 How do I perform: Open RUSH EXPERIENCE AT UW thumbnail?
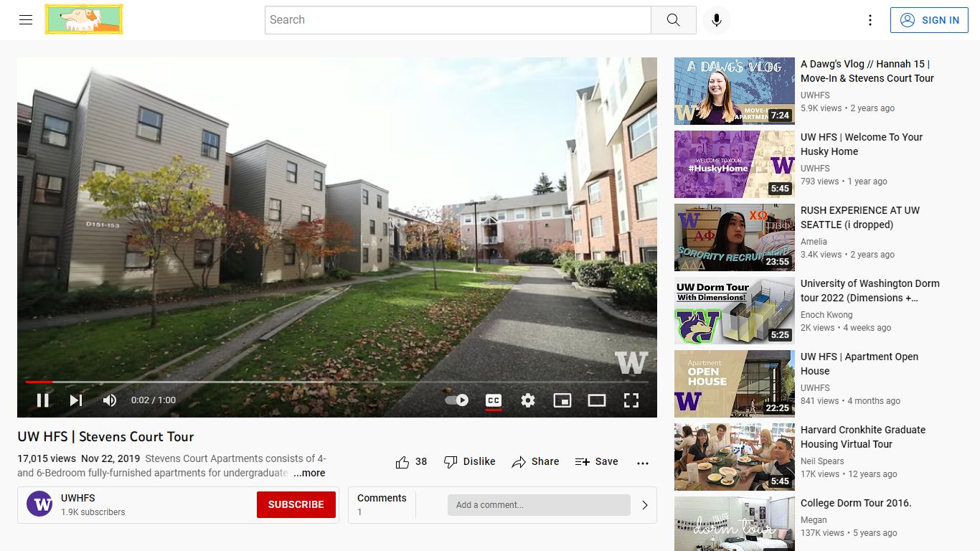735,237
